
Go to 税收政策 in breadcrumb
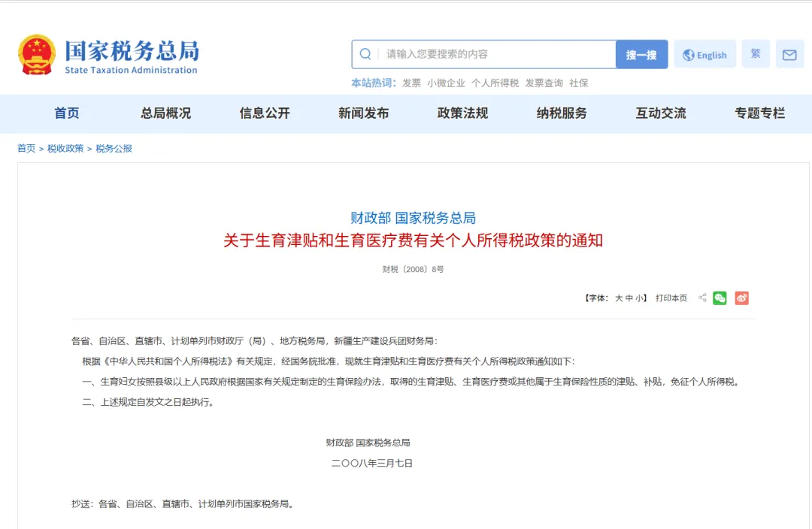click(65, 149)
